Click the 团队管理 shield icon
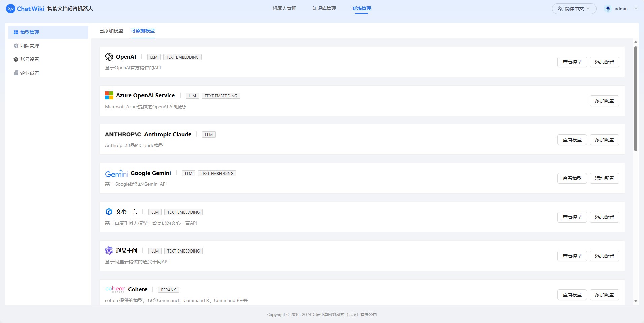The height and width of the screenshot is (323, 644). click(x=16, y=46)
